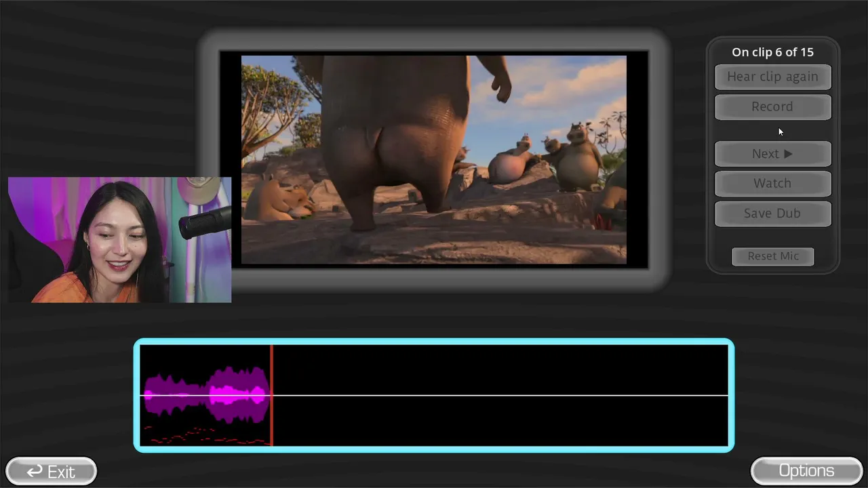
Task: Click the movie clip preview
Action: [x=434, y=159]
